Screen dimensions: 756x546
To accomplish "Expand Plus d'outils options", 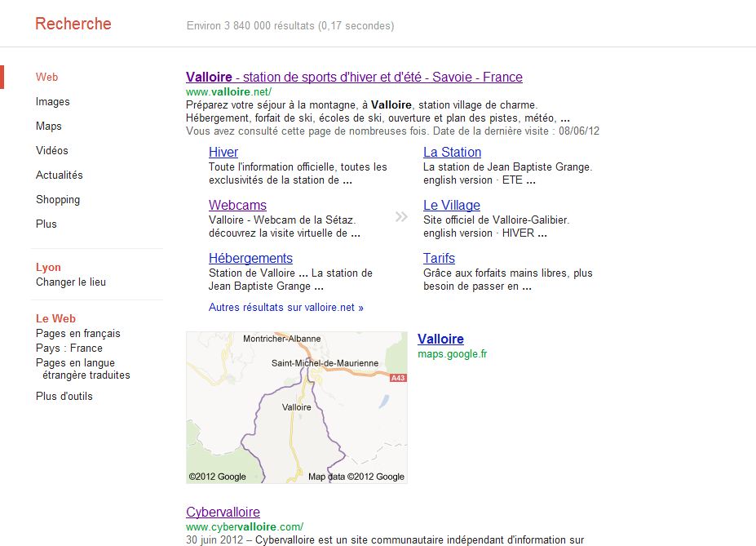I will coord(64,397).
